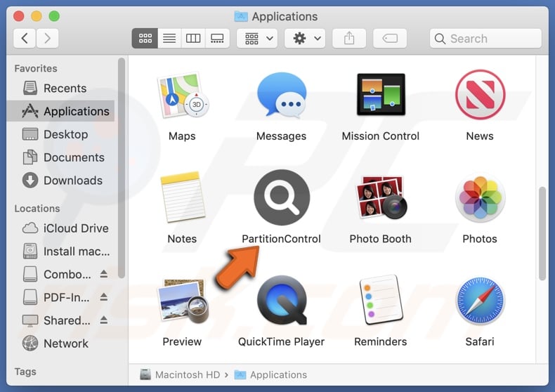This screenshot has height=392, width=555.
Task: Click the Share toolbar button
Action: pyautogui.click(x=349, y=38)
